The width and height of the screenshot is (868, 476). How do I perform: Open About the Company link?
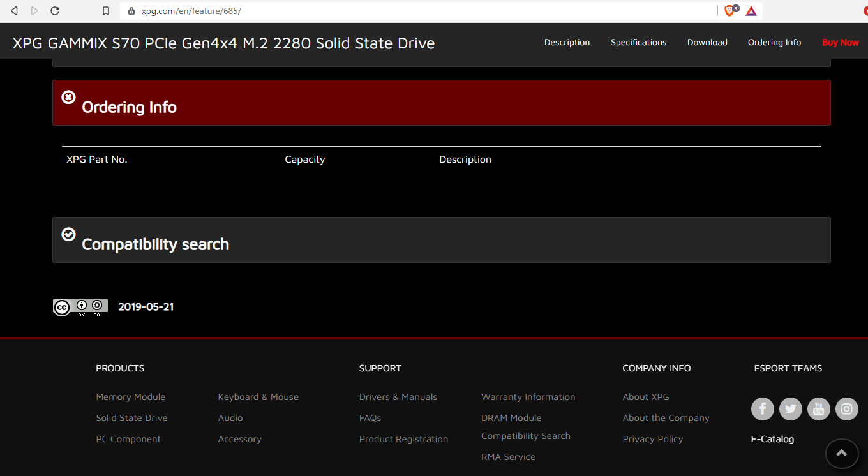point(666,418)
